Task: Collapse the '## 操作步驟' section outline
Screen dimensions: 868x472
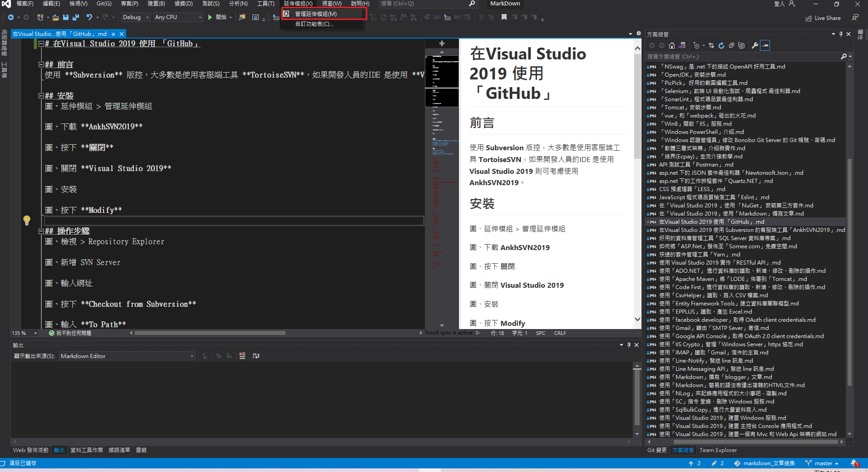Action: tap(41, 231)
